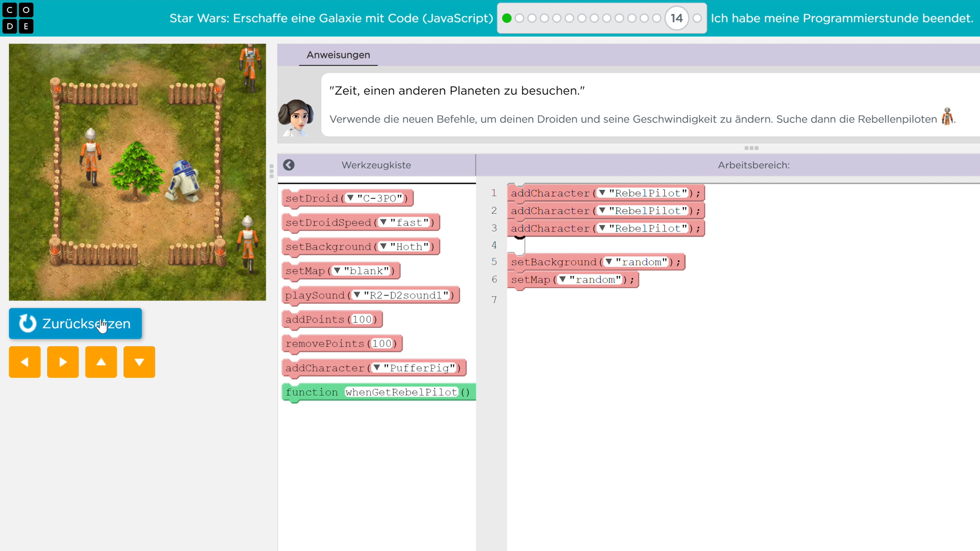The image size is (980, 551).
Task: Open line 2 addCharacter "RebelPilot" dropdown
Action: coord(643,210)
